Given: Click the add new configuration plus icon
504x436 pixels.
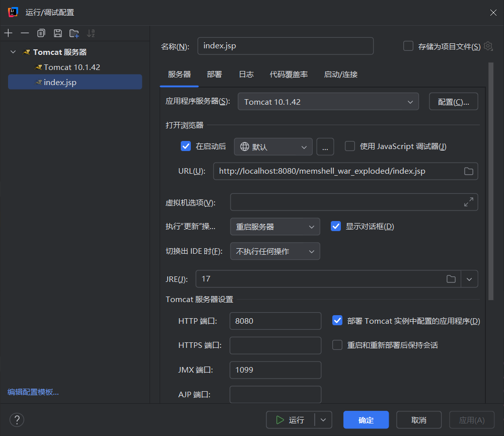Looking at the screenshot, I should pyautogui.click(x=8, y=33).
